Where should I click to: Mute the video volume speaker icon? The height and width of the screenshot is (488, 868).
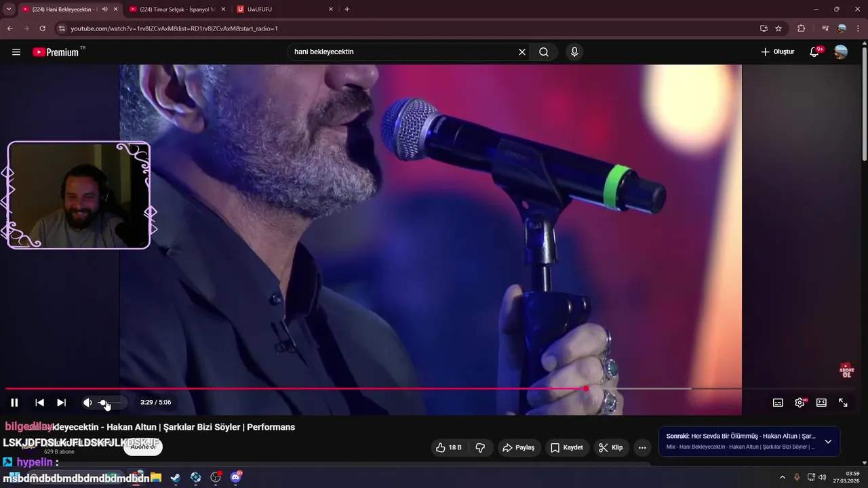click(x=87, y=403)
